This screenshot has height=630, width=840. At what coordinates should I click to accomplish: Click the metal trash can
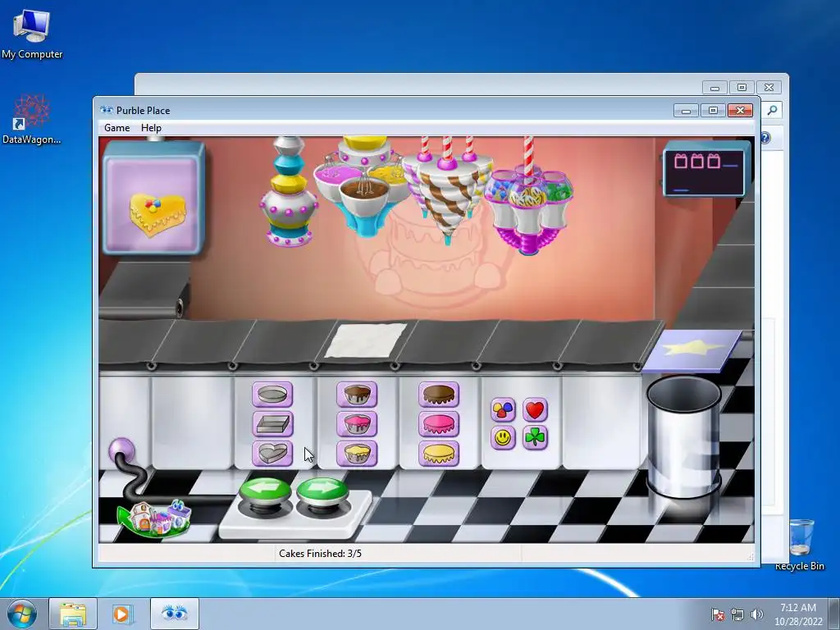click(x=683, y=436)
